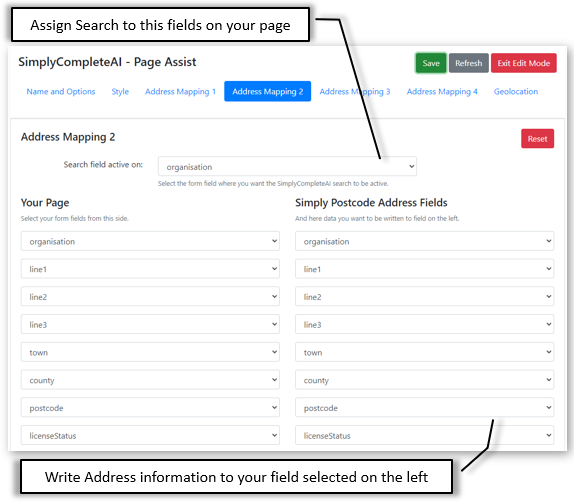
Task: Open Simply Postcode line2 field dropdown
Action: (x=425, y=297)
